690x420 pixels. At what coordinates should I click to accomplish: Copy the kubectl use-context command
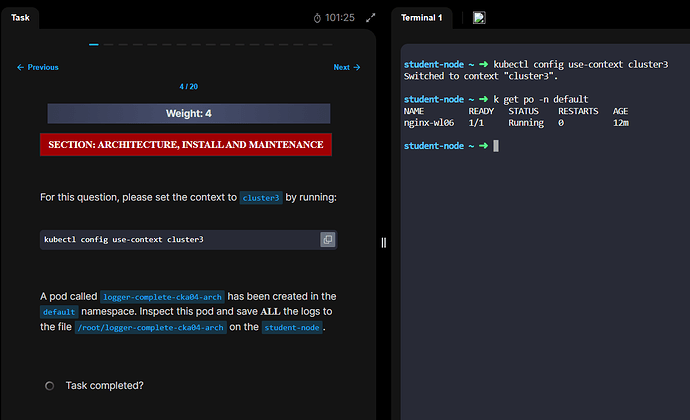[x=327, y=240]
